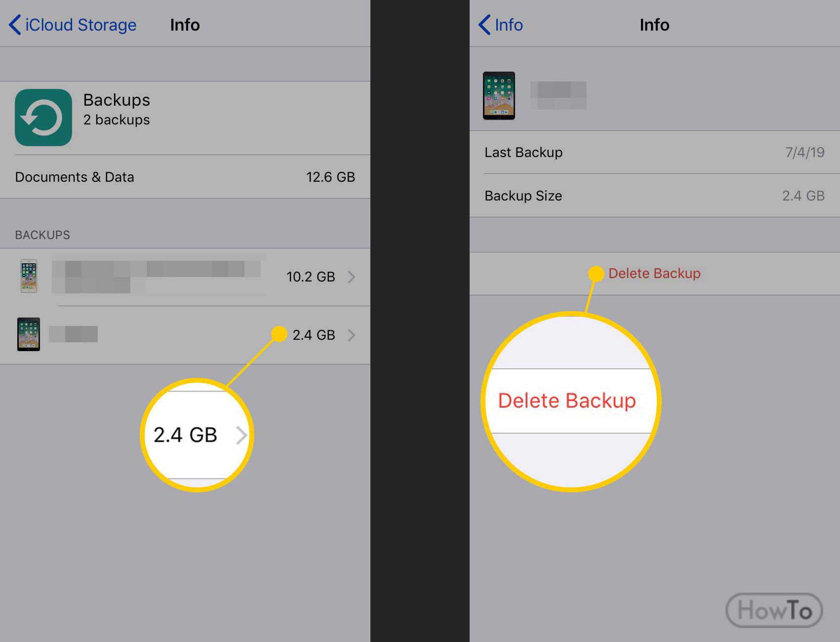Select the Documents & Data row

[185, 177]
